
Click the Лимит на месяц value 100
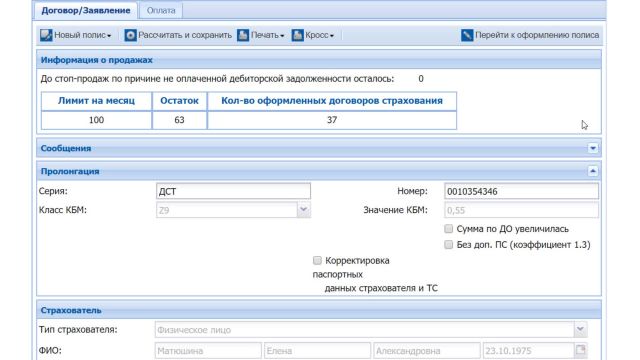(x=96, y=120)
